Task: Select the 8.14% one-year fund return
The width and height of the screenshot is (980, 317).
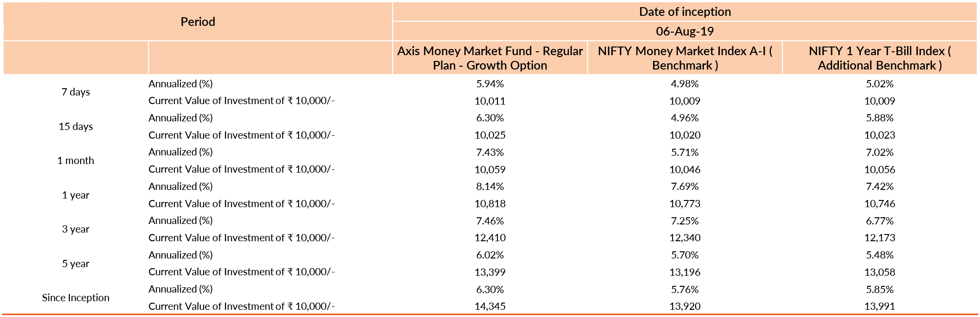Action: click(x=490, y=187)
